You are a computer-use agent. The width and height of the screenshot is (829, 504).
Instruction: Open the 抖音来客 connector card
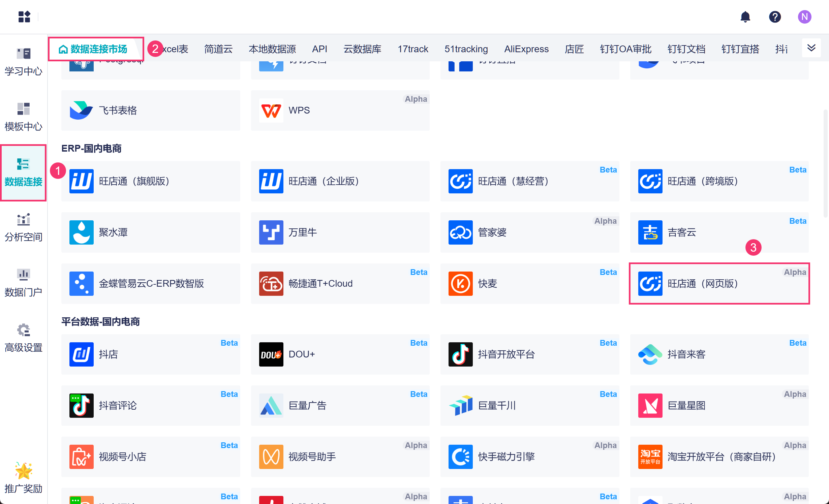[x=719, y=354]
